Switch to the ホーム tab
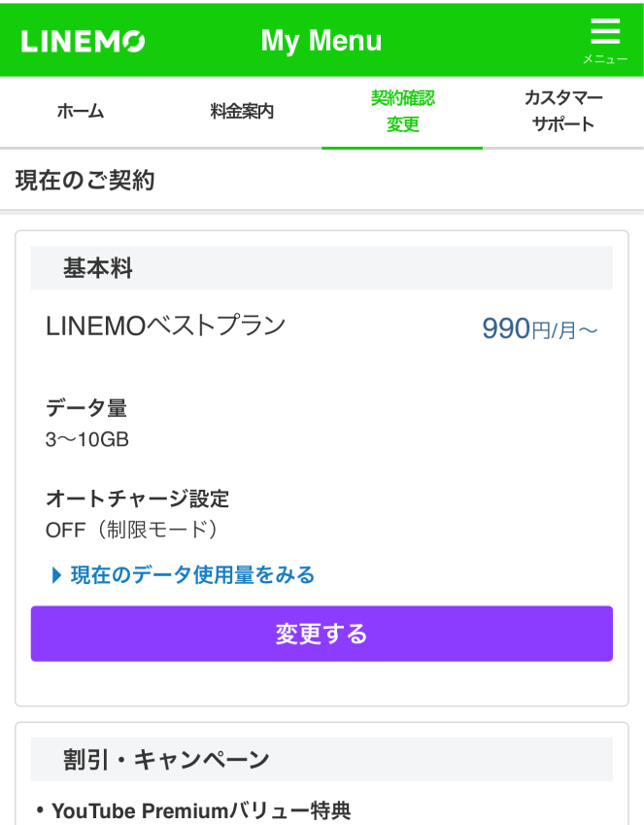Screen dimensions: 644x825 (x=81, y=111)
